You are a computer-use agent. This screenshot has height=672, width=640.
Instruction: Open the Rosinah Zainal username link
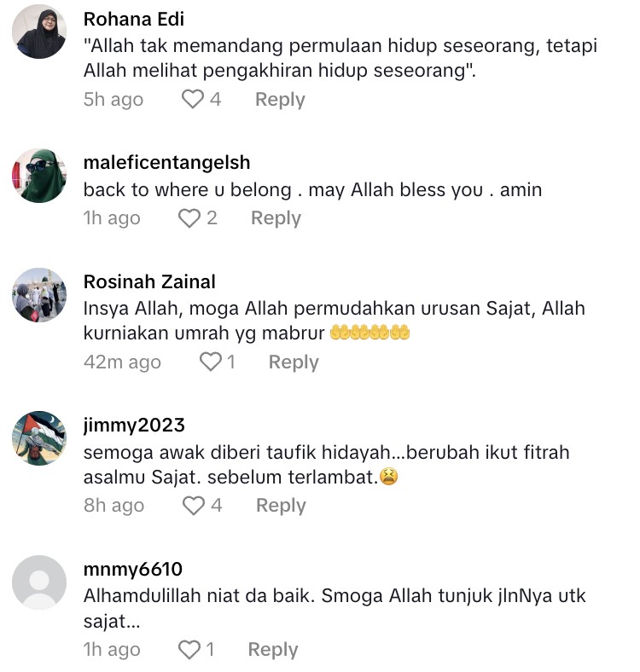[149, 282]
